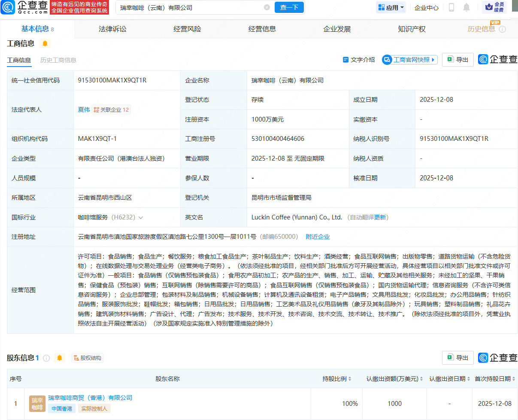
Task: Expand the 工商官网快照 arrow button
Action: point(433,60)
